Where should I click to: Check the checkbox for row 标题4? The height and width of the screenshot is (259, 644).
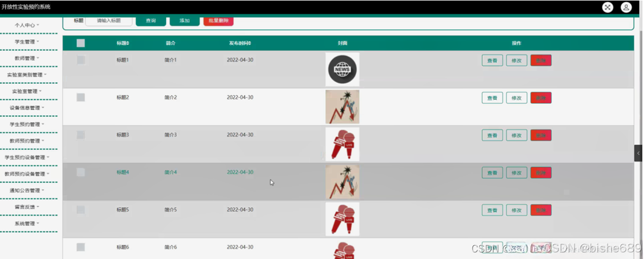(81, 172)
